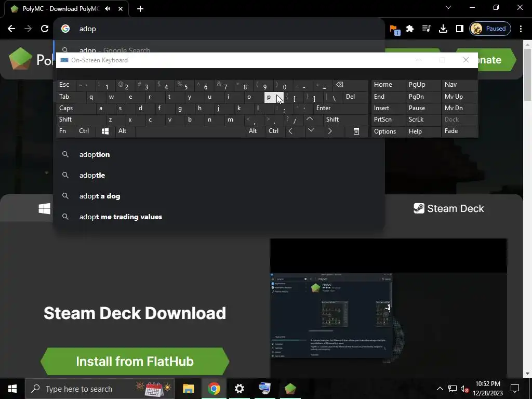Click the Windows logo key on keyboard
The height and width of the screenshot is (399, 532).
tap(105, 131)
